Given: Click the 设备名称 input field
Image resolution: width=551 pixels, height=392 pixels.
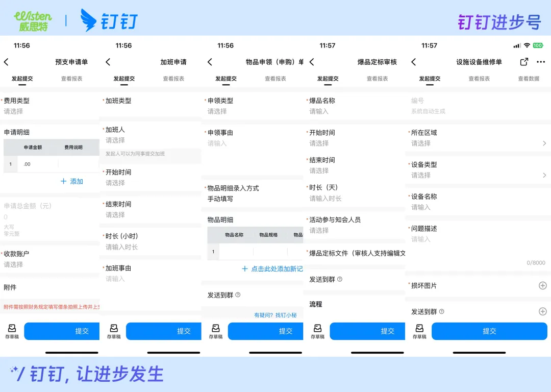Looking at the screenshot, I should click(478, 202).
